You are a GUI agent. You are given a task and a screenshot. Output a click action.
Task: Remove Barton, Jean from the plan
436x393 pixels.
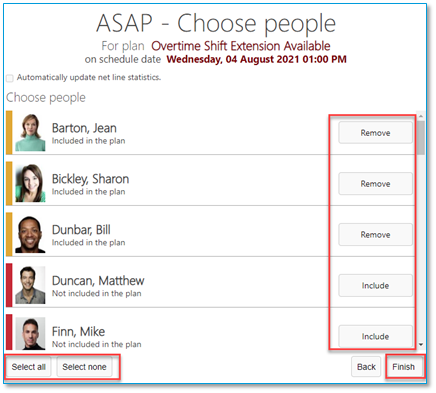pos(375,133)
